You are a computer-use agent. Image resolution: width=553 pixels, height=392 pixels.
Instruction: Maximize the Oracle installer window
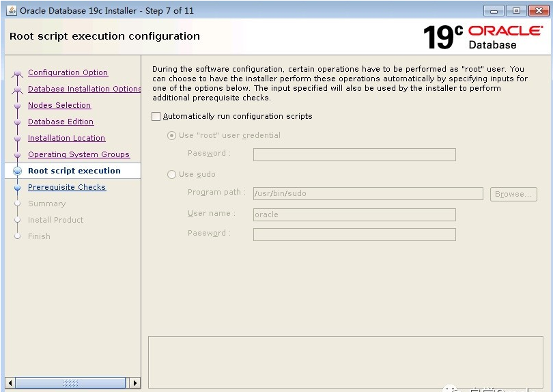[516, 10]
